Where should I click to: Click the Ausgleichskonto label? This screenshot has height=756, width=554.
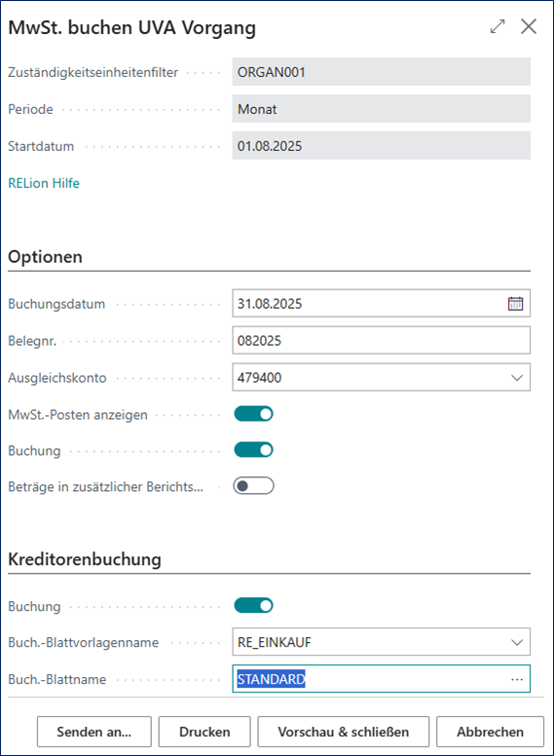click(57, 378)
